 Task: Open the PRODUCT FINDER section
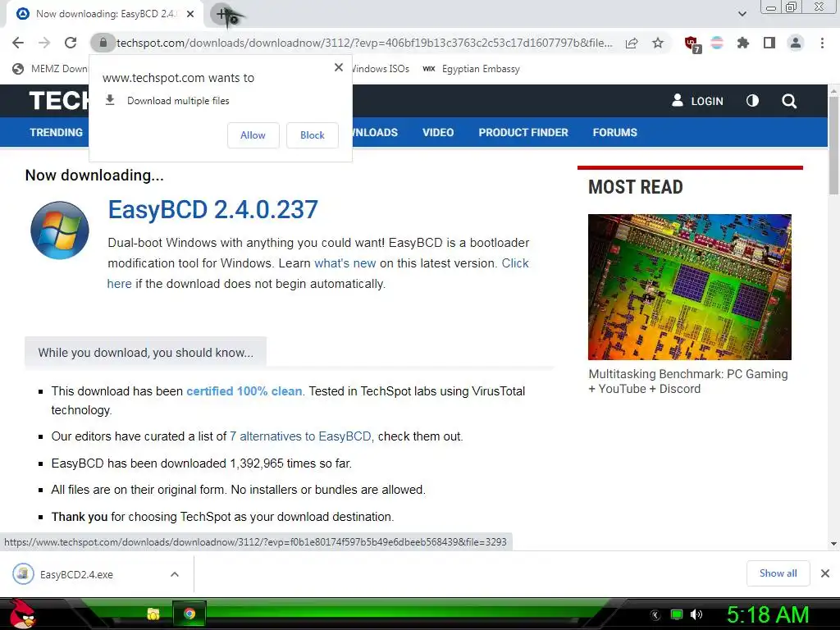(x=523, y=132)
